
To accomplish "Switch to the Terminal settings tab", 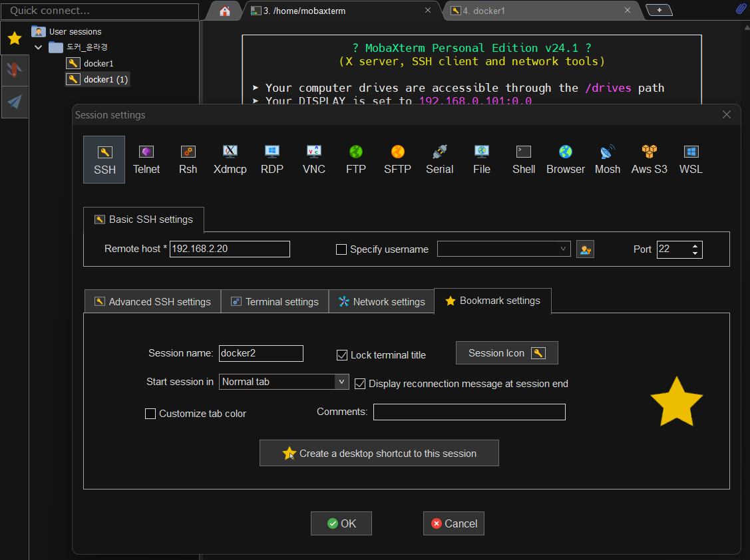I will pos(275,302).
